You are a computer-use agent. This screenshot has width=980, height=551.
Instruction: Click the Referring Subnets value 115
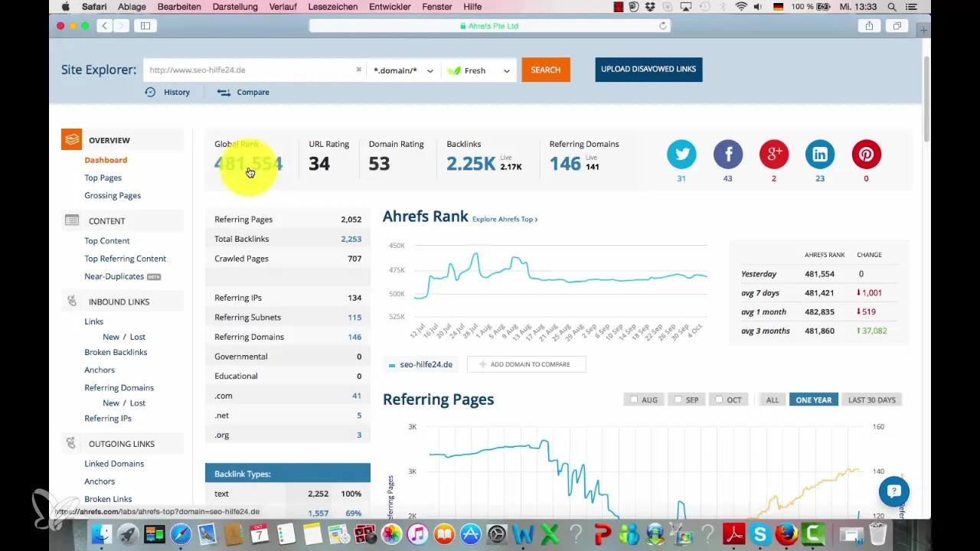(x=354, y=317)
